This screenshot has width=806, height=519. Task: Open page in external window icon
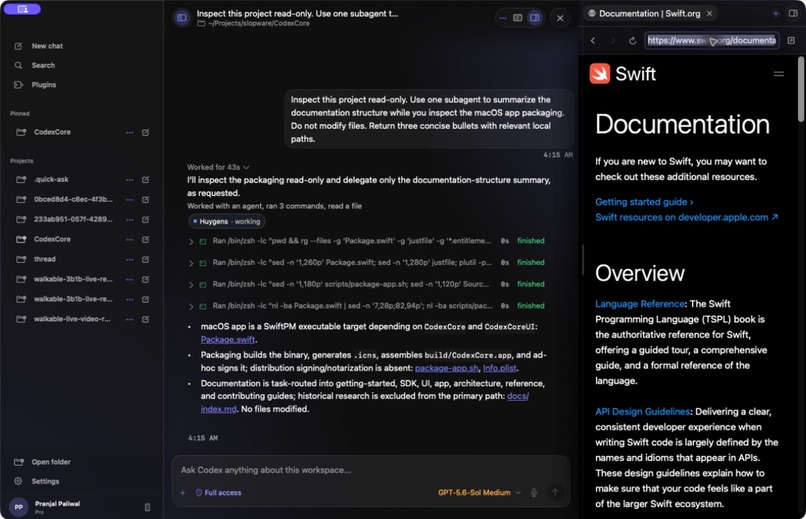click(792, 41)
